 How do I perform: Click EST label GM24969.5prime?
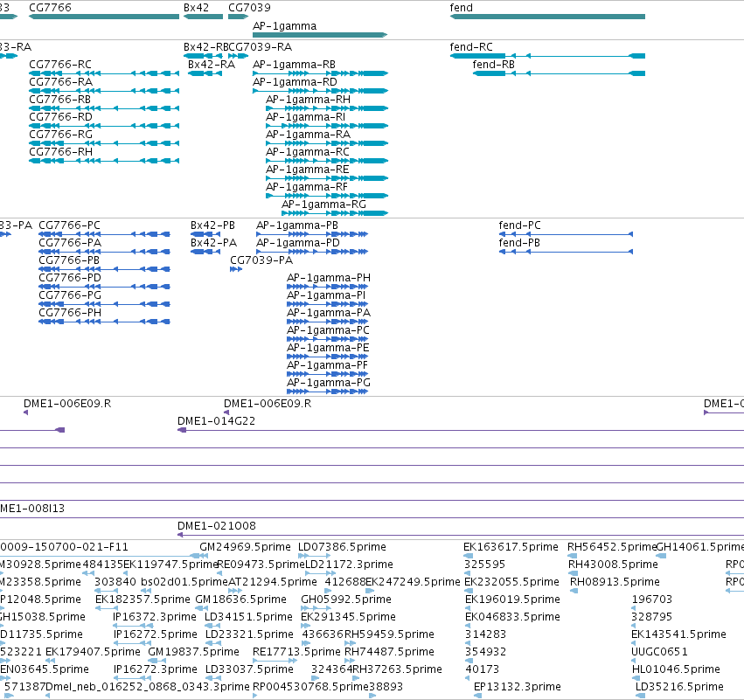coord(245,547)
